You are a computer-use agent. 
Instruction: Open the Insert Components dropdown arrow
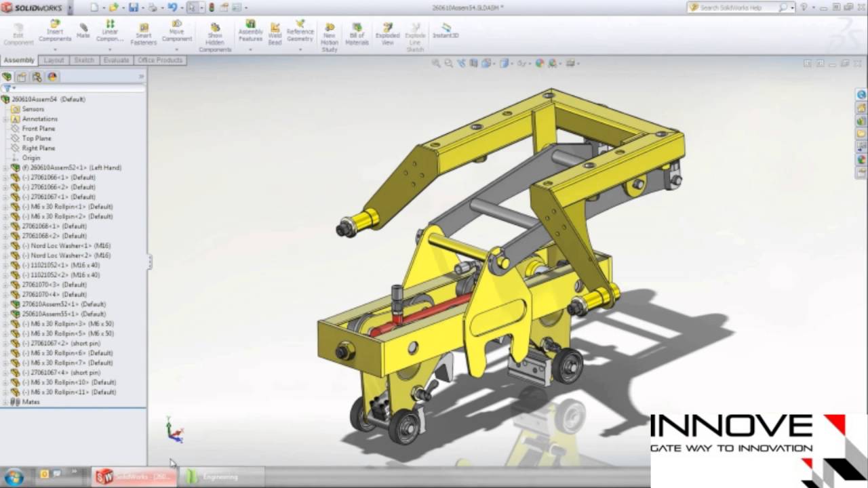click(55, 49)
